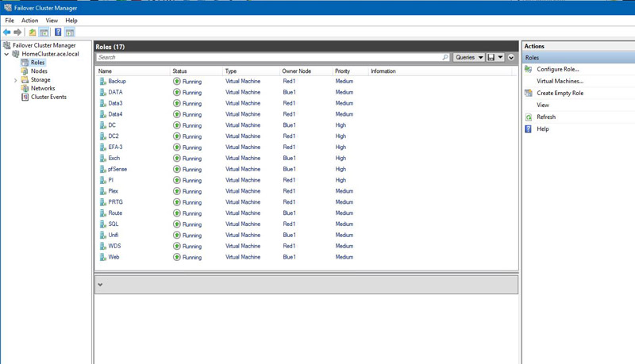Select Nodes in the cluster tree
This screenshot has width=635, height=364.
(39, 71)
